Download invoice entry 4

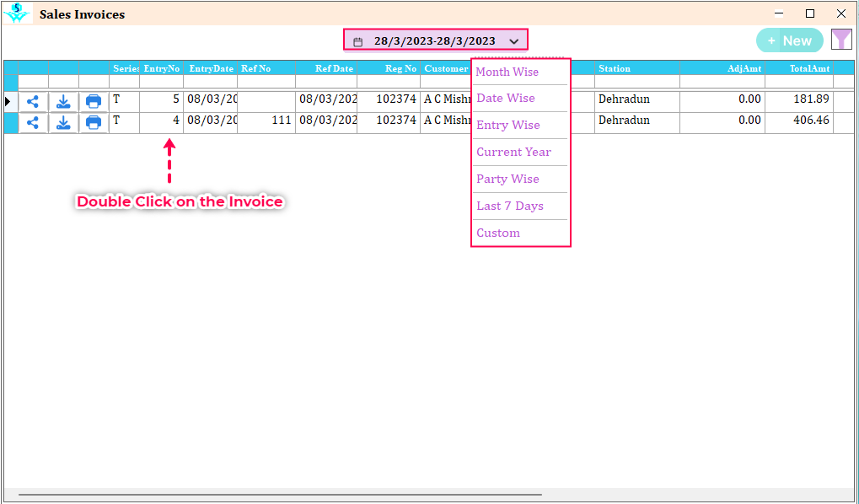63,123
